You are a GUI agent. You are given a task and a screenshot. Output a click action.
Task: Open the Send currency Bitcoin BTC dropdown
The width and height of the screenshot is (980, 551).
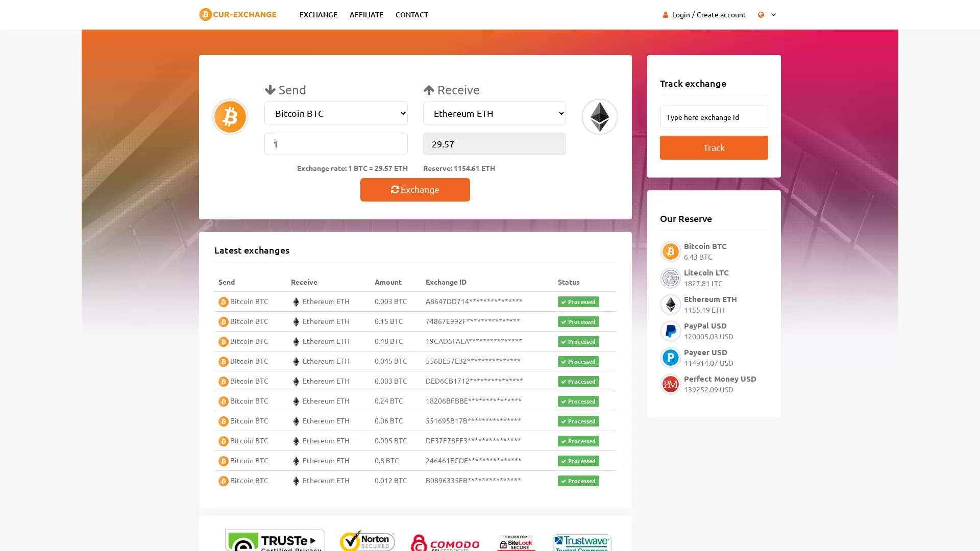point(336,113)
